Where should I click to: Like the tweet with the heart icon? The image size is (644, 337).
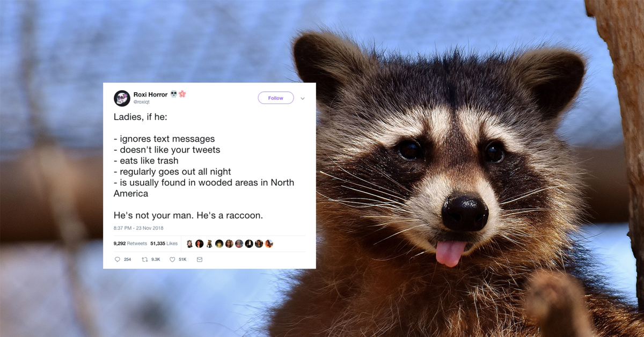coord(172,259)
